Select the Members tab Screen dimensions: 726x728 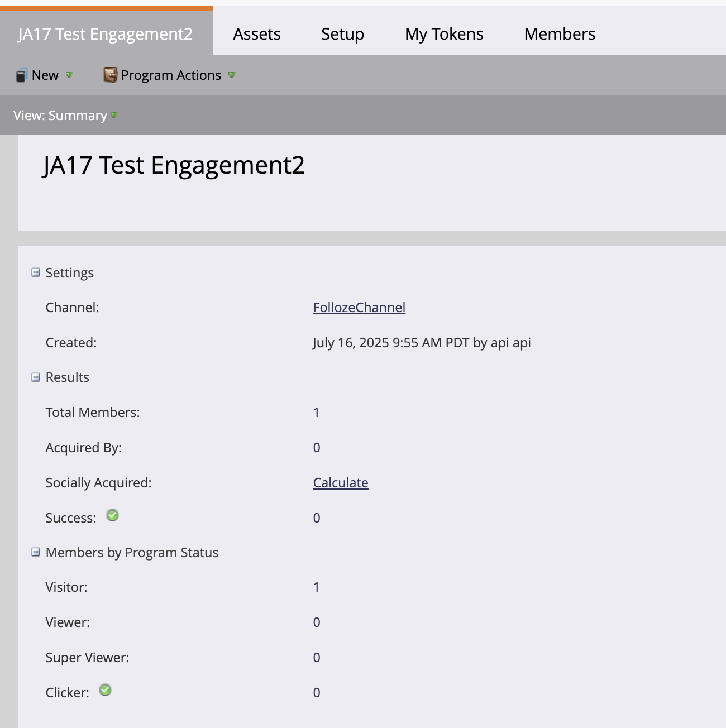(560, 34)
